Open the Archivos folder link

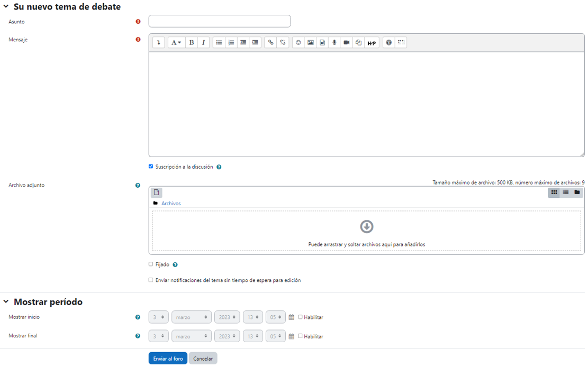tap(171, 204)
